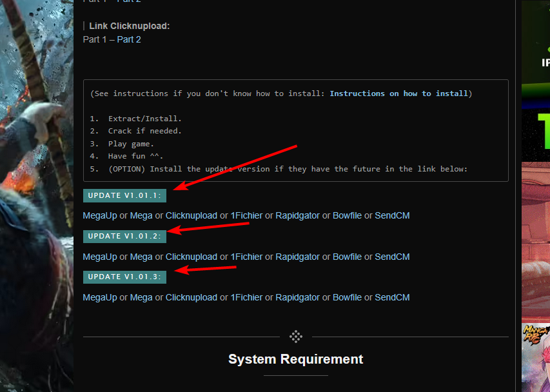Click the System Requirement heading

tap(296, 359)
